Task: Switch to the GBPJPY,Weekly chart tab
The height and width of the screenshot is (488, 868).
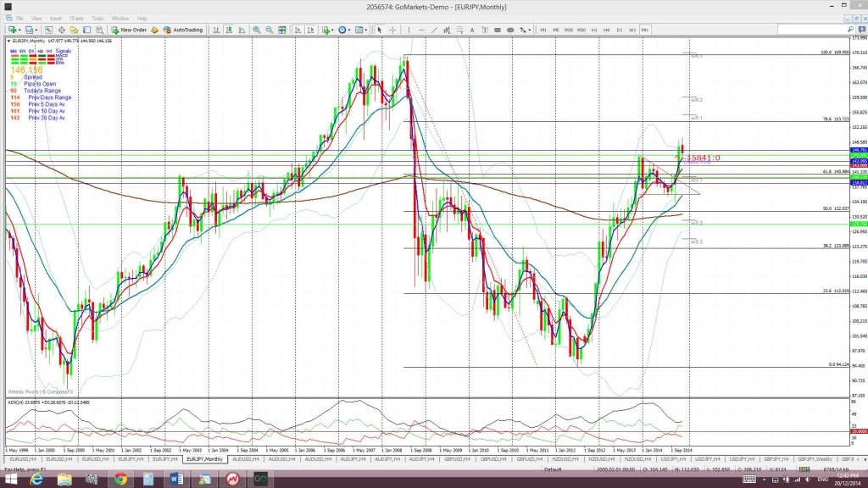Action: click(815, 459)
